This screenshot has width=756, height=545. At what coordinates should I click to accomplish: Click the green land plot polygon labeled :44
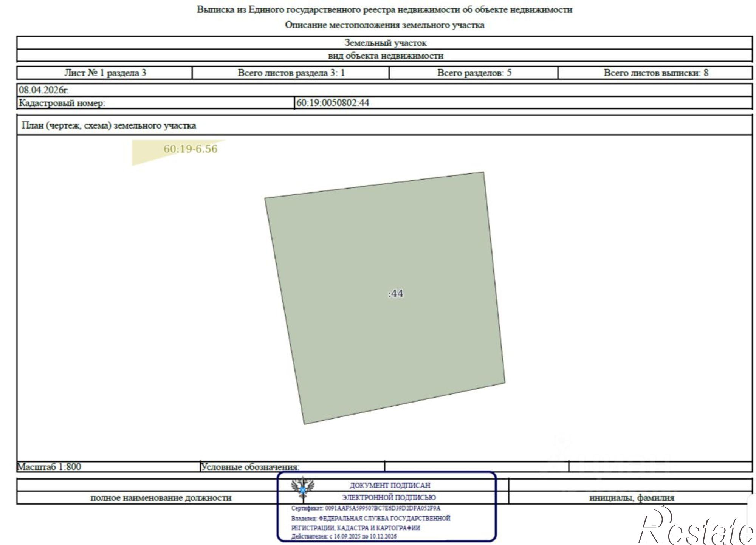point(385,298)
